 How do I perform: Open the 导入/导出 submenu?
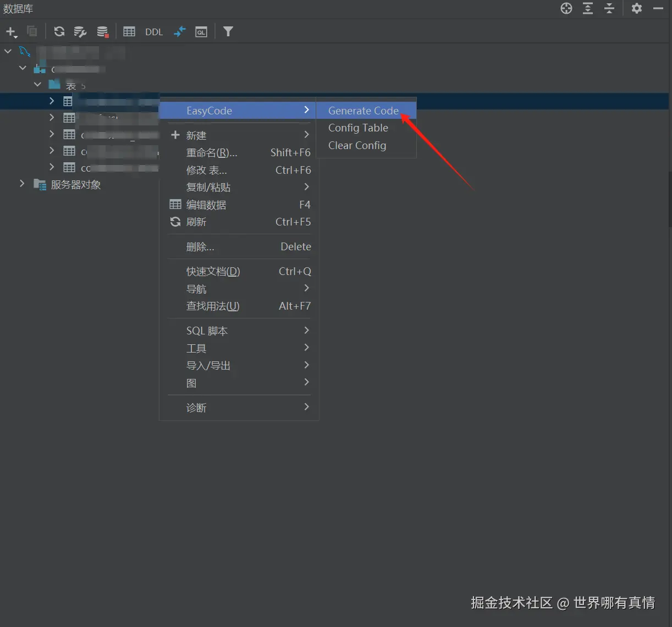pos(239,365)
